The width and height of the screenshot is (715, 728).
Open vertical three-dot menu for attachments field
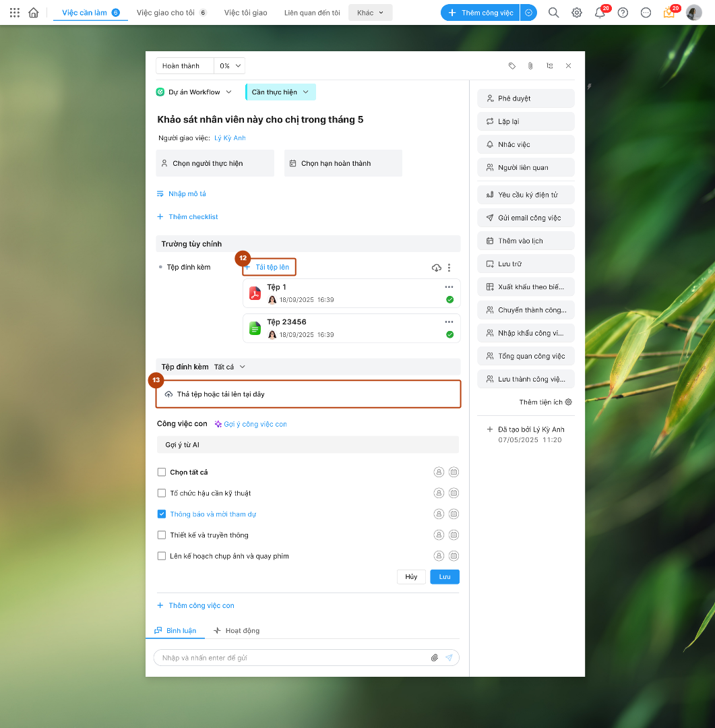click(449, 268)
